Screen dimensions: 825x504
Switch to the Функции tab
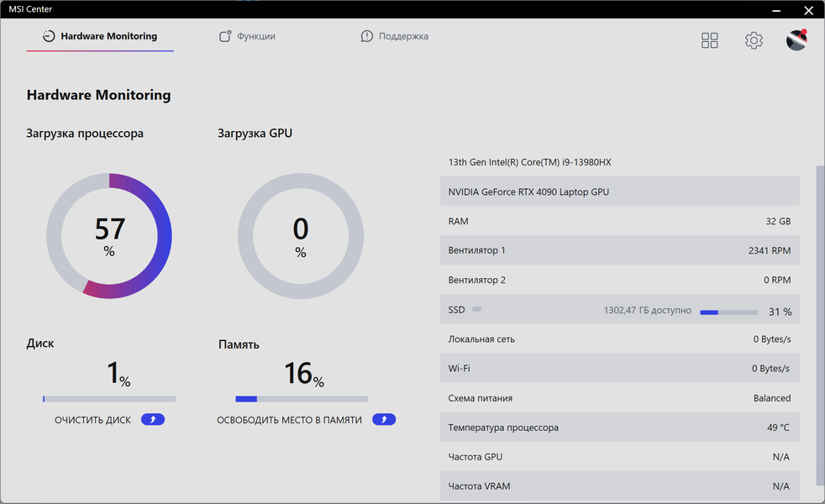click(x=255, y=37)
